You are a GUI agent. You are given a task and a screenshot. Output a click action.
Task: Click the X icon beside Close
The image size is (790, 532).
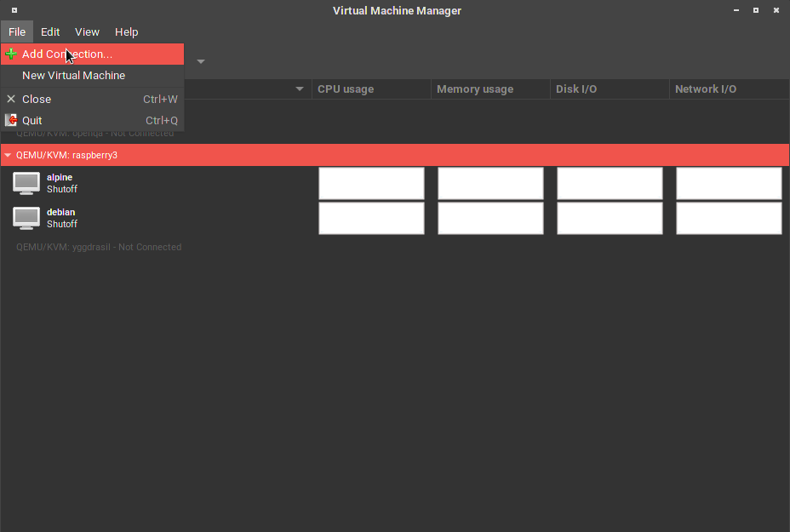pyautogui.click(x=11, y=99)
